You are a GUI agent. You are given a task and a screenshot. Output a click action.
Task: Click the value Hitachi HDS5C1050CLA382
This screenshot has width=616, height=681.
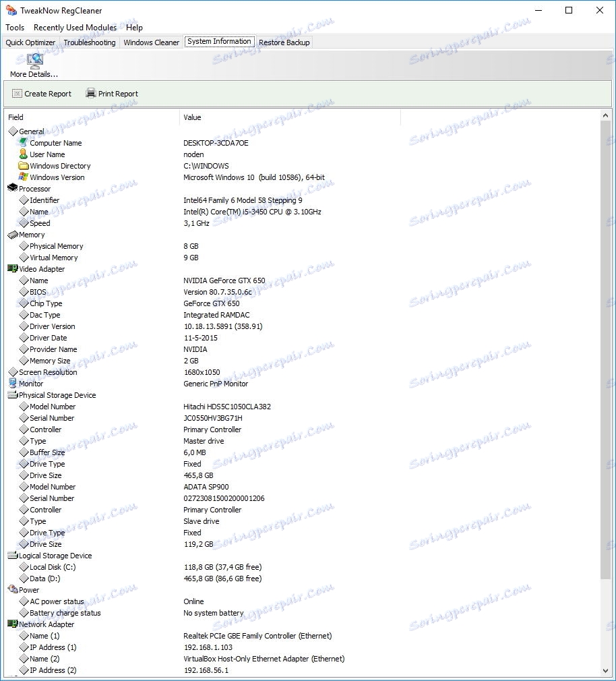227,407
